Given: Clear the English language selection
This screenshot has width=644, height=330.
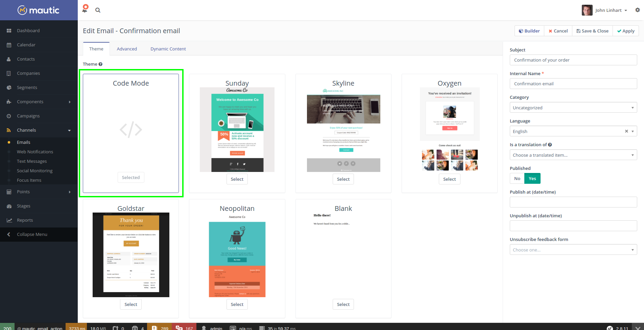Looking at the screenshot, I should pos(626,131).
